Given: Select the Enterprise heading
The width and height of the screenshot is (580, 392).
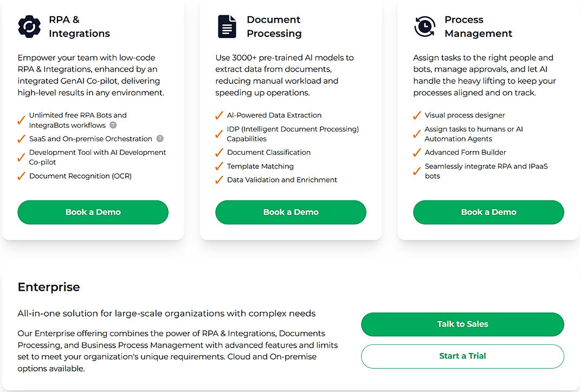Looking at the screenshot, I should 49,287.
